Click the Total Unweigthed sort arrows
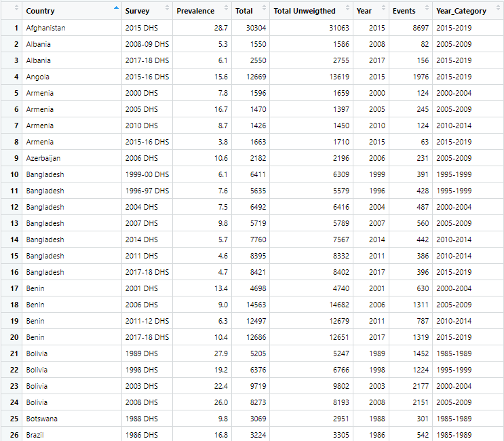Screen dimensions: 504x441 coord(347,11)
